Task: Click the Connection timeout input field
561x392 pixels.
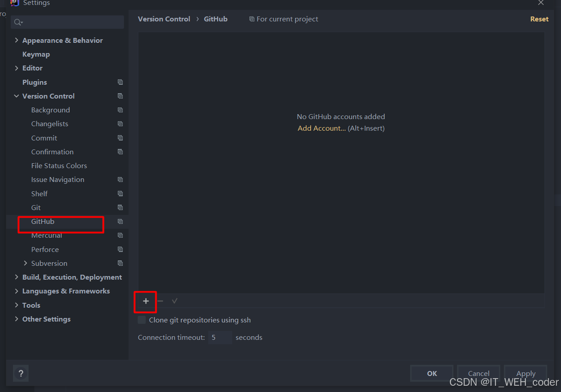Action: [x=220, y=337]
